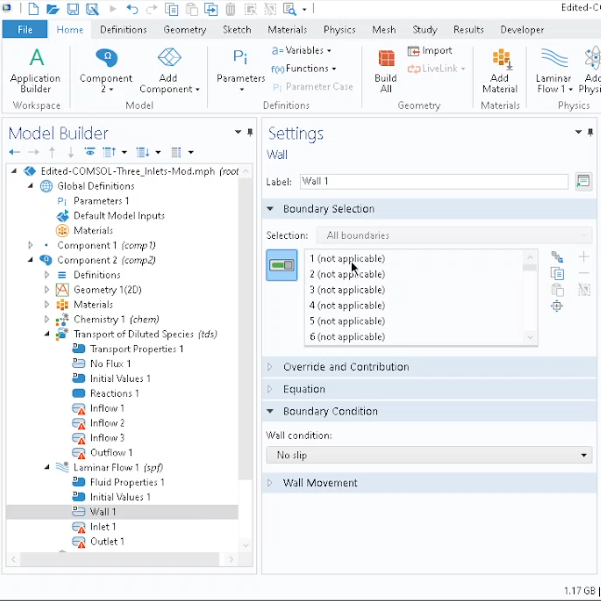Select Outflow 1 node
The image size is (601, 601).
[111, 453]
